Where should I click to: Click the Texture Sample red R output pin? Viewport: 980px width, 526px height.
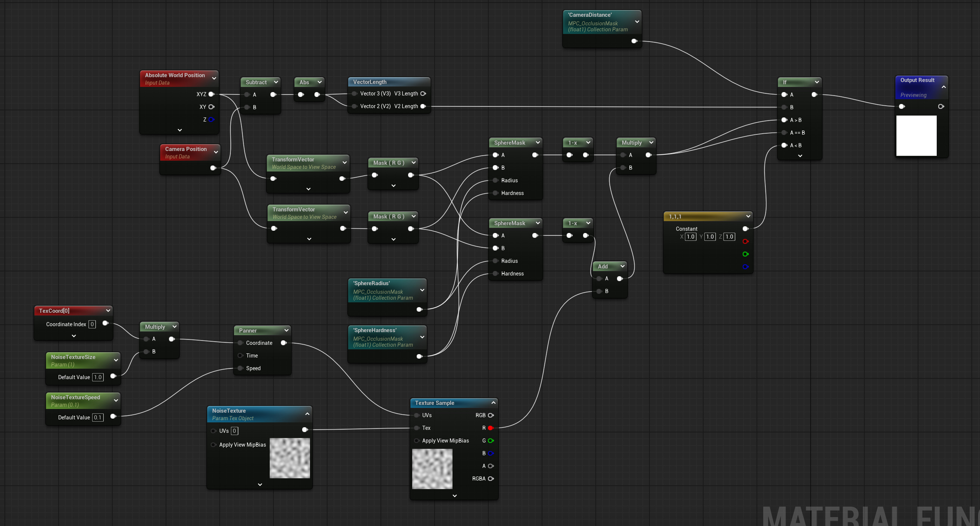(491, 428)
